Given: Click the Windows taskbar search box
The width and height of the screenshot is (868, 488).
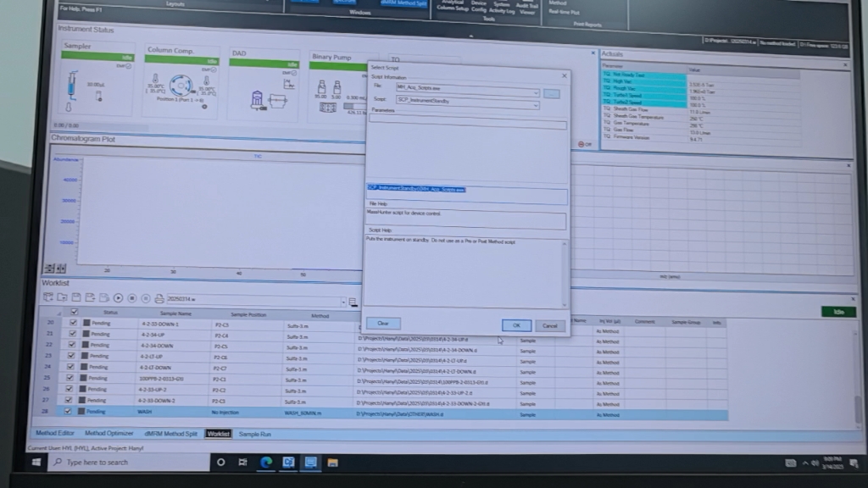Looking at the screenshot, I should click(x=130, y=462).
